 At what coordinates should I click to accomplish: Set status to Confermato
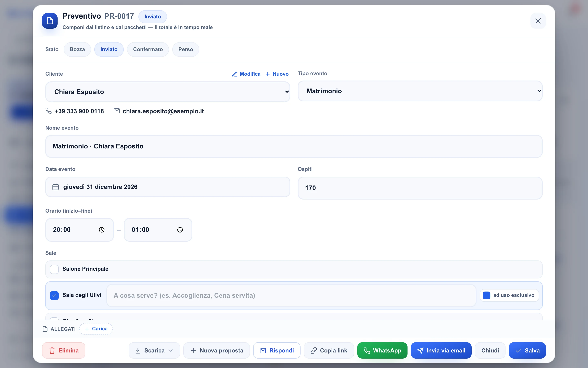[x=148, y=49]
